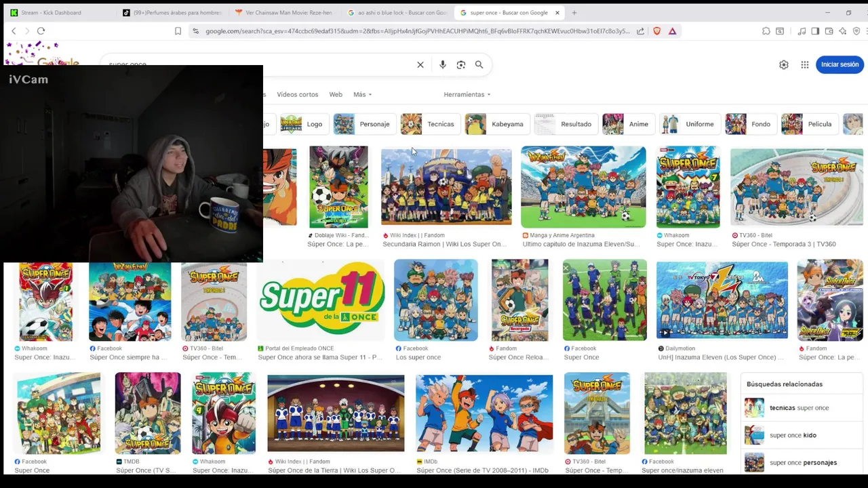Select related search super once kido

click(802, 435)
